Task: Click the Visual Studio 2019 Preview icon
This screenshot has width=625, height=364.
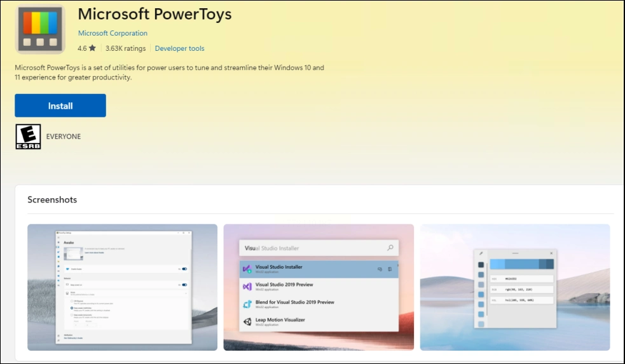Action: pos(247,286)
